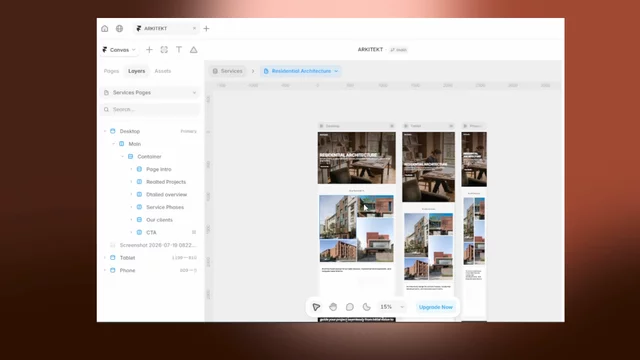The height and width of the screenshot is (360, 640).
Task: Click the Desktop frame add breakpoint icon
Action: coord(392,126)
